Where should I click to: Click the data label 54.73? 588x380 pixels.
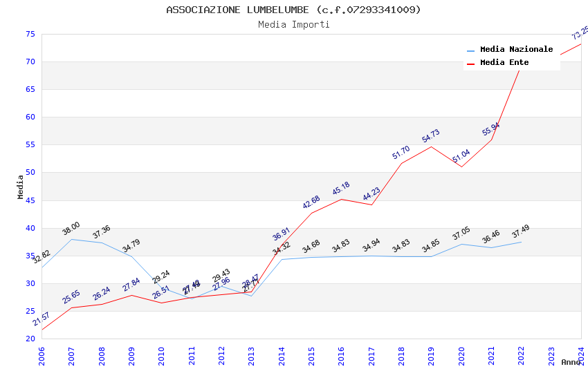pos(431,136)
